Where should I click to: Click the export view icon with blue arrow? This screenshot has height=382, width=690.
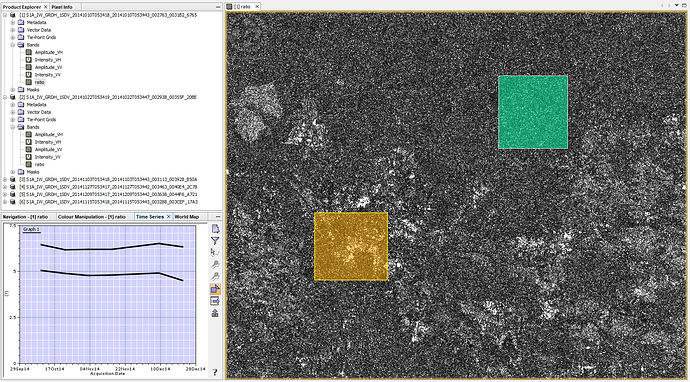(x=215, y=301)
